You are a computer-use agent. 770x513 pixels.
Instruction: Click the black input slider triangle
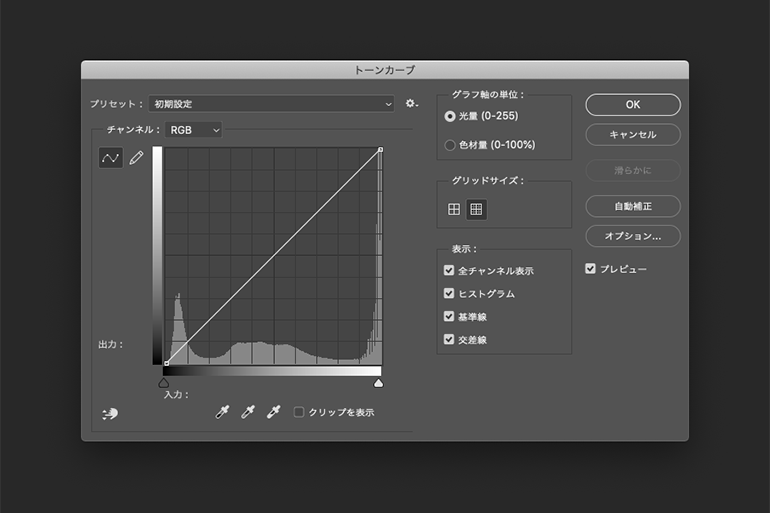[164, 383]
